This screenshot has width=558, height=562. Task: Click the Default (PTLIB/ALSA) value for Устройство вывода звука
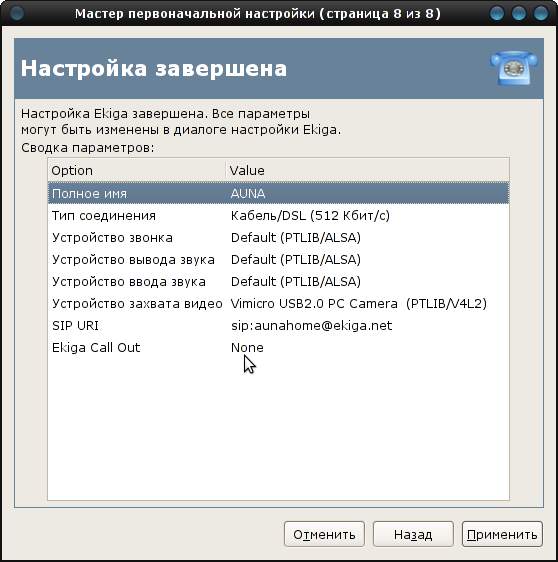296,259
